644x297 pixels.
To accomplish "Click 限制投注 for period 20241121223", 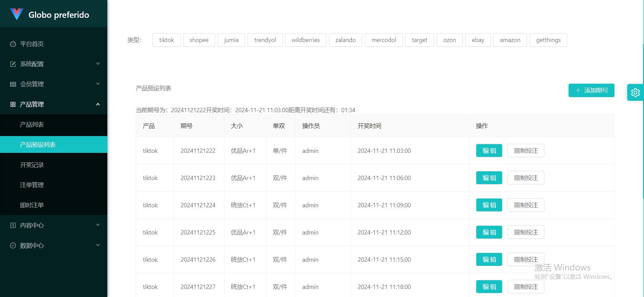I will [x=526, y=178].
